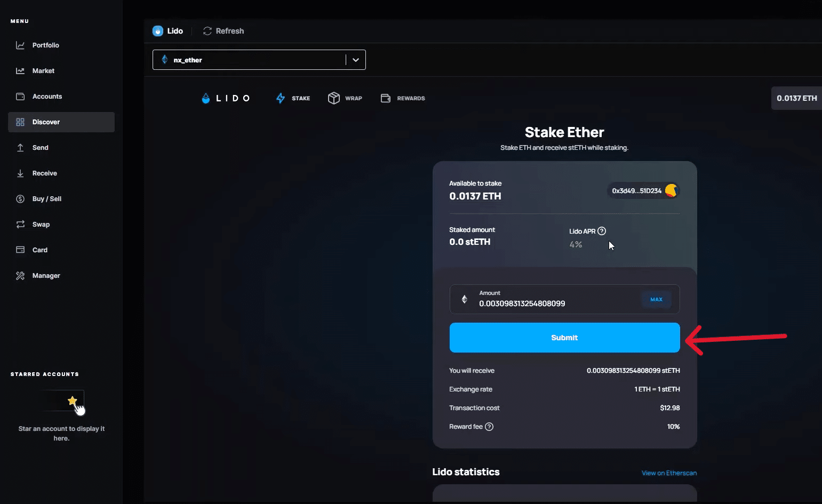Refresh the Lido app
Image resolution: width=822 pixels, height=504 pixels.
224,31
